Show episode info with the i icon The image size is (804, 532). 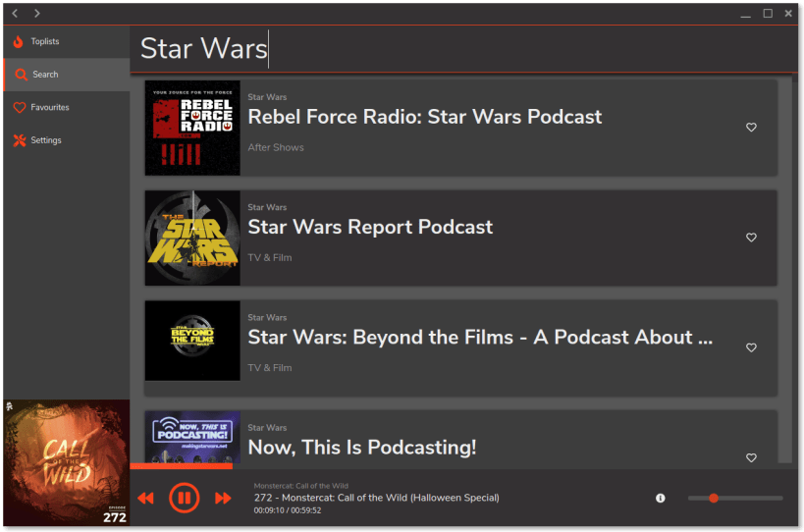(x=661, y=498)
